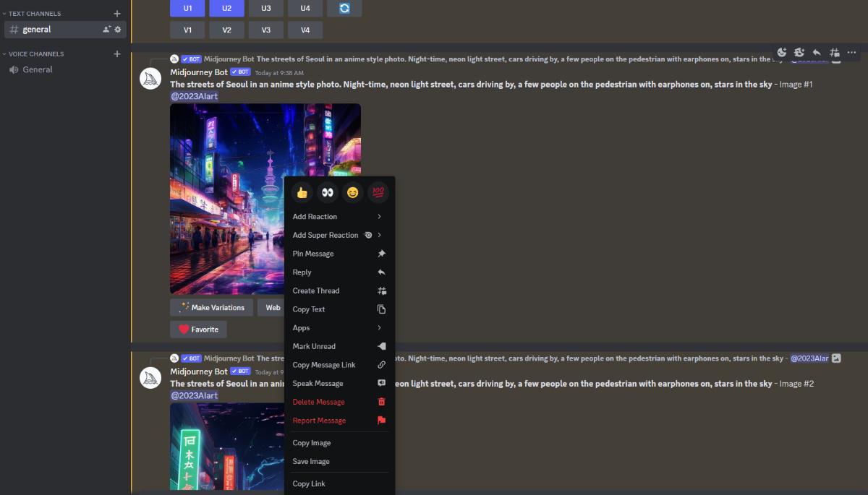Click the Midjourney Bot username on the Image #1 message
The image size is (868, 495).
pyautogui.click(x=199, y=72)
